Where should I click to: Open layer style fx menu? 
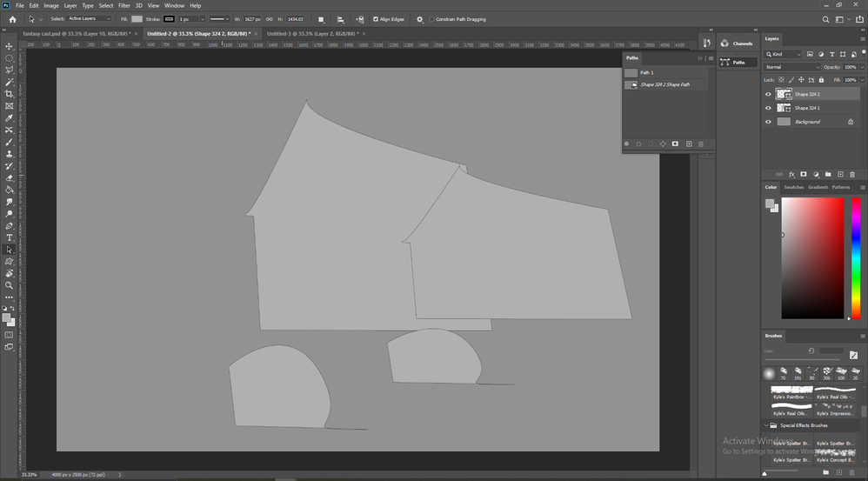coord(791,174)
